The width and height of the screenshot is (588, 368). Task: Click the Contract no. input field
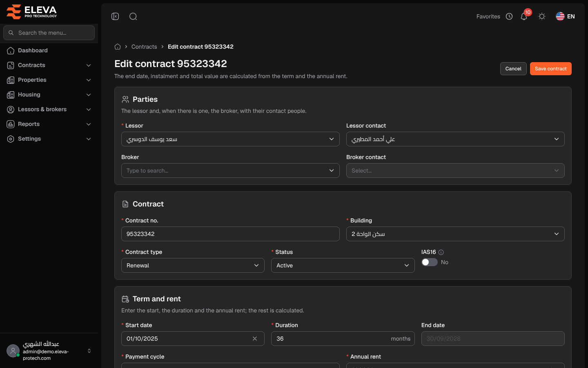click(x=230, y=234)
